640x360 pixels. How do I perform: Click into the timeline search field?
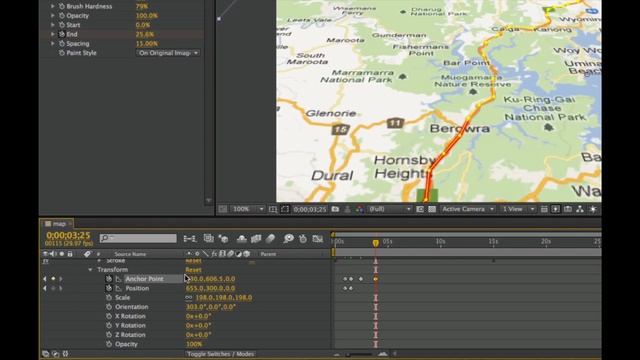(138, 238)
